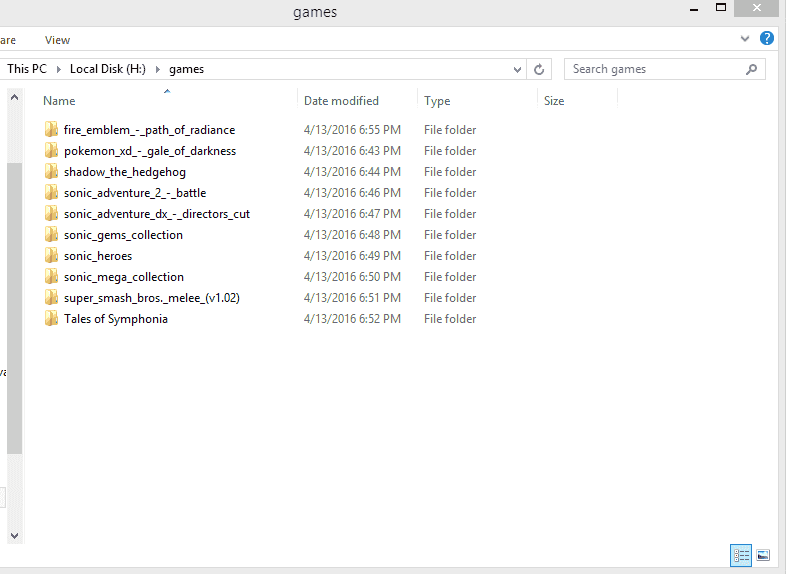Select sonic_mega_collection folder name
Image resolution: width=786 pixels, height=574 pixels.
pos(124,277)
